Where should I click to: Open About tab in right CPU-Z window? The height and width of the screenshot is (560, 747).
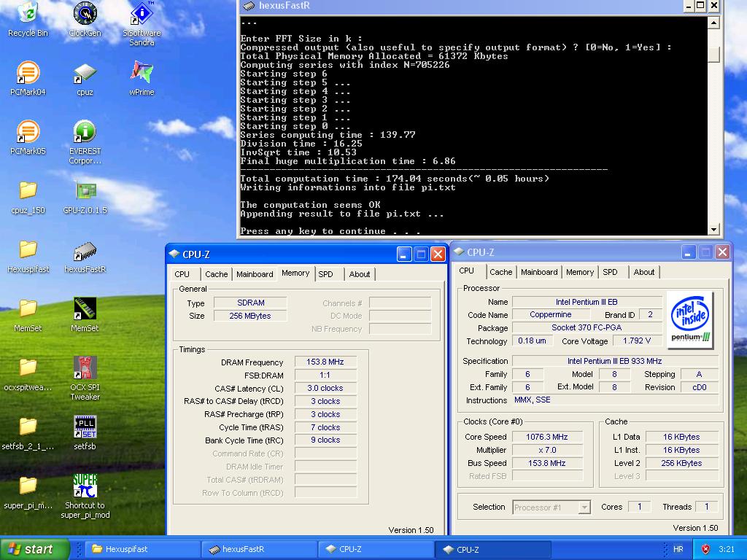coord(643,273)
